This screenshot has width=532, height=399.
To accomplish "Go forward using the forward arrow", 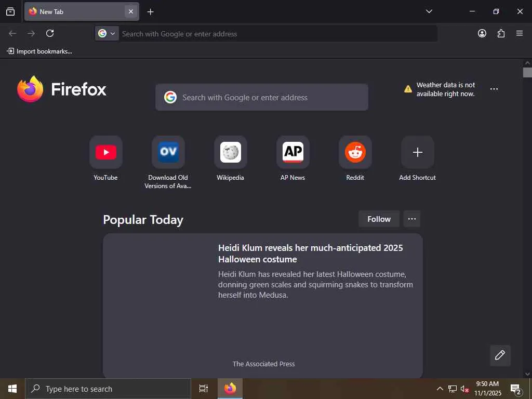I will 31,33.
